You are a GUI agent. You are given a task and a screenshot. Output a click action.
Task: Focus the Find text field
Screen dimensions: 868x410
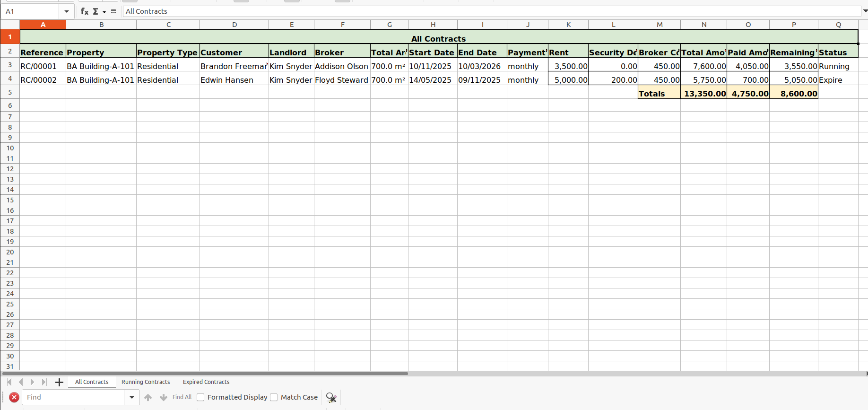73,397
